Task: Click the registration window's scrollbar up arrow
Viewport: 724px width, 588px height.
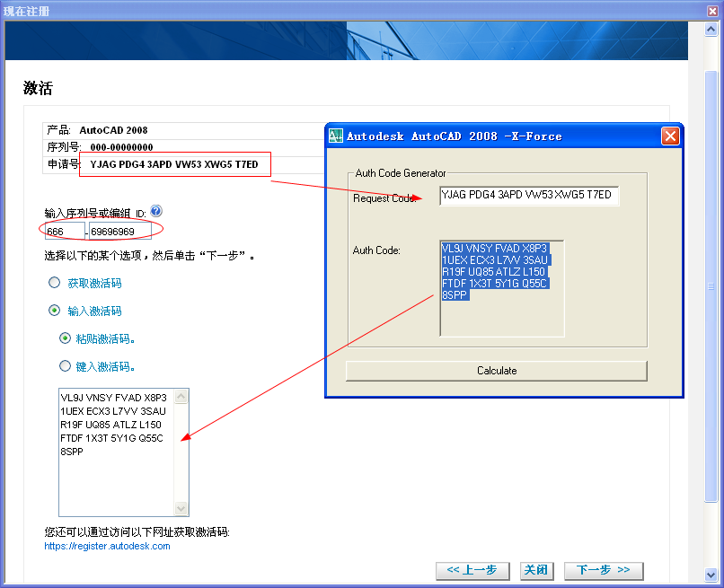Action: (x=711, y=30)
